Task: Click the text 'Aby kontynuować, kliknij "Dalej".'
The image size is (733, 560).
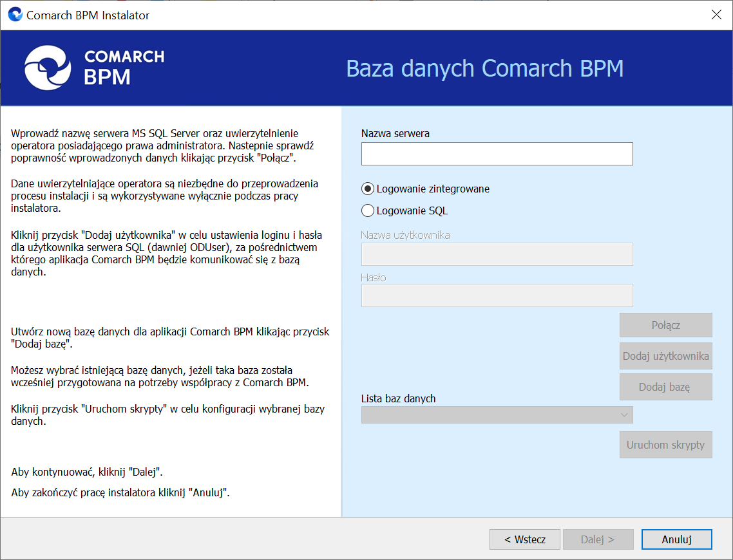Action: (x=87, y=472)
